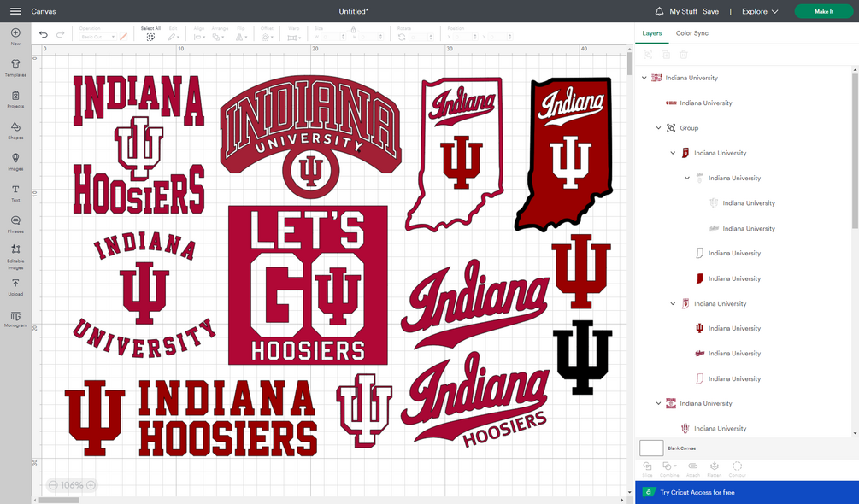Click Try Cricut Access for free banner

747,492
